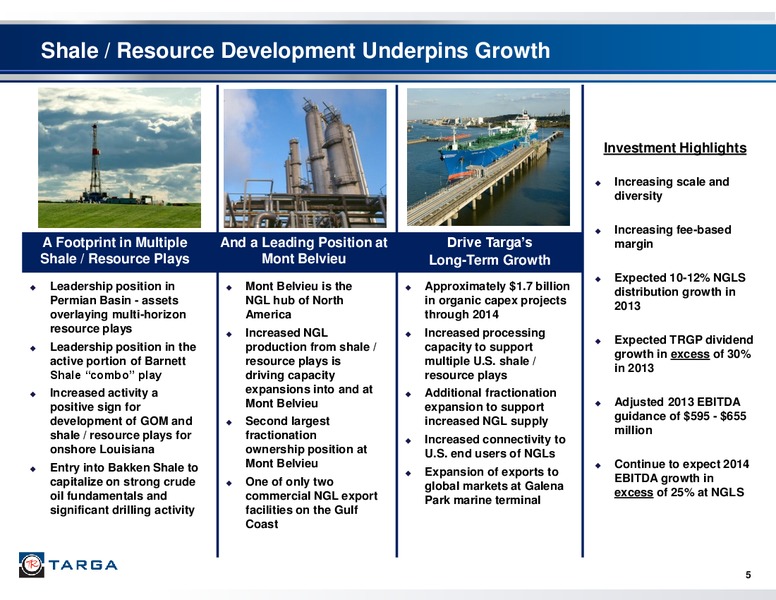Click the drilling rig photo
The height and width of the screenshot is (600, 776).
(119, 157)
